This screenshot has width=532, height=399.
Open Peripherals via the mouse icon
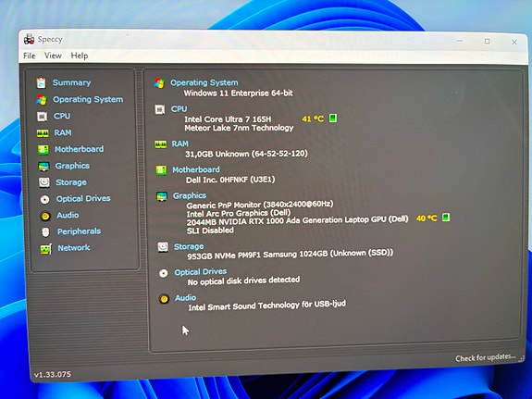tap(45, 232)
